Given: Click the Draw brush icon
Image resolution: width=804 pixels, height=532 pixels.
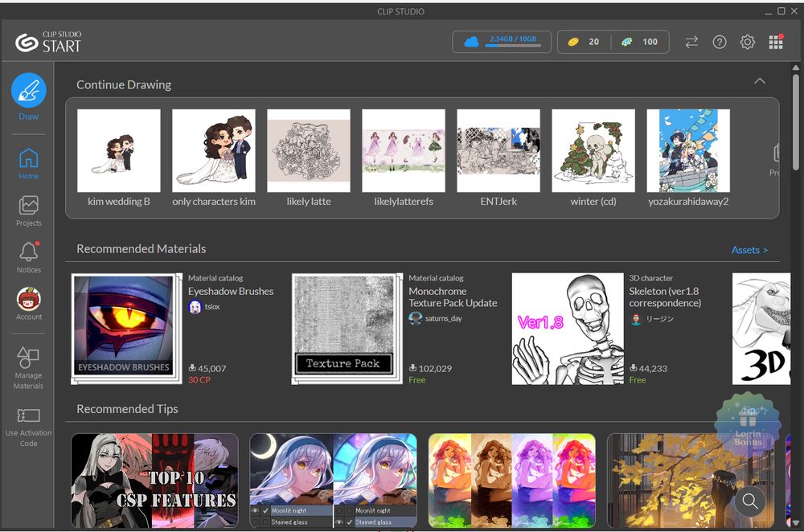Looking at the screenshot, I should point(29,90).
